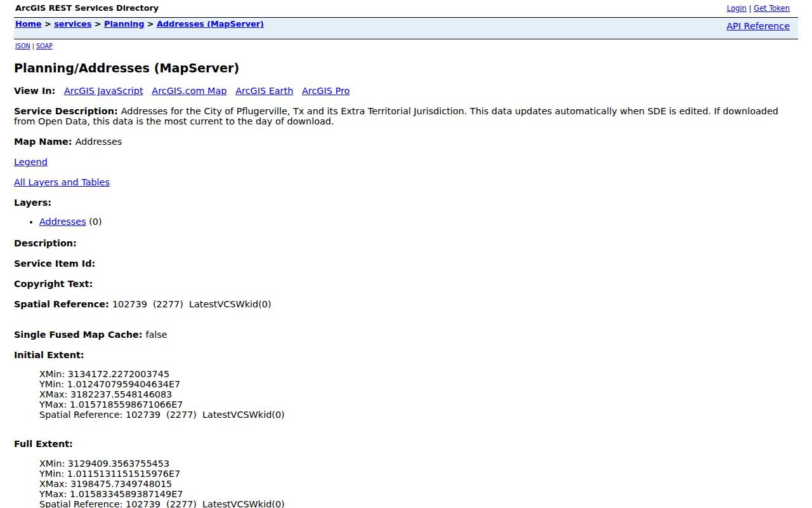Click Full Extent YMin 1.0115131151515976E7
812x508 pixels.
pyautogui.click(x=110, y=474)
